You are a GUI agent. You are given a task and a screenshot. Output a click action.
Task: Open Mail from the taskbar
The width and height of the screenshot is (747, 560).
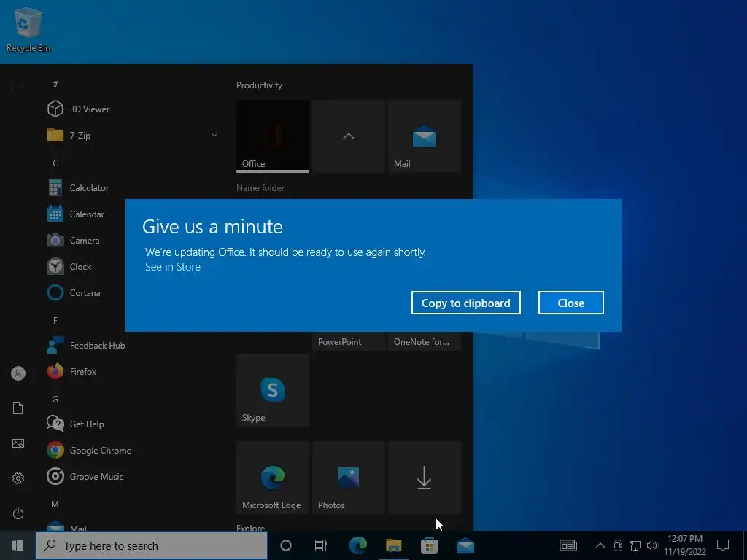pos(465,545)
